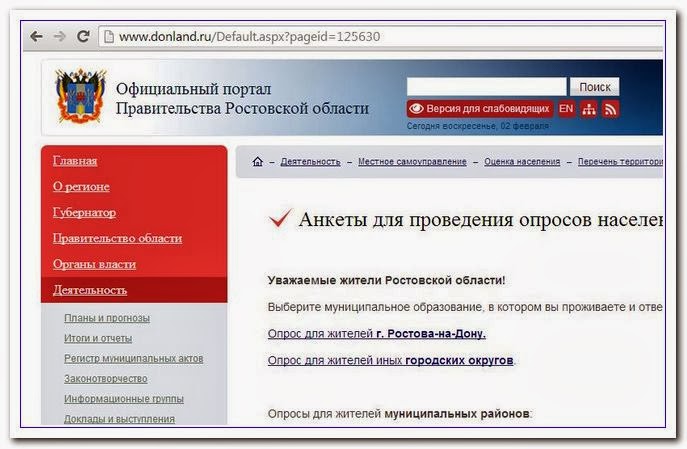The image size is (687, 449).
Task: Open Планы и прогнозы submenu link
Action: coord(107,318)
